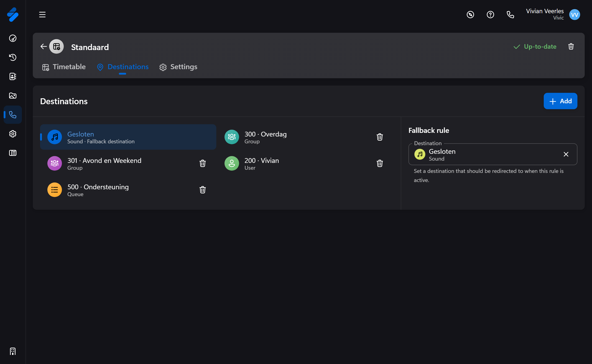The width and height of the screenshot is (592, 364).
Task: Clear the Gesloten fallback destination
Action: [566, 154]
